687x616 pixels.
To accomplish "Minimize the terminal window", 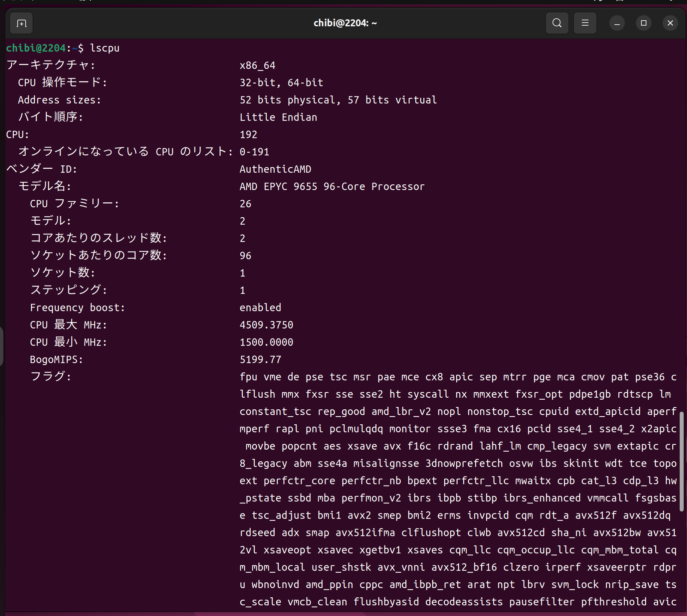I will 616,23.
